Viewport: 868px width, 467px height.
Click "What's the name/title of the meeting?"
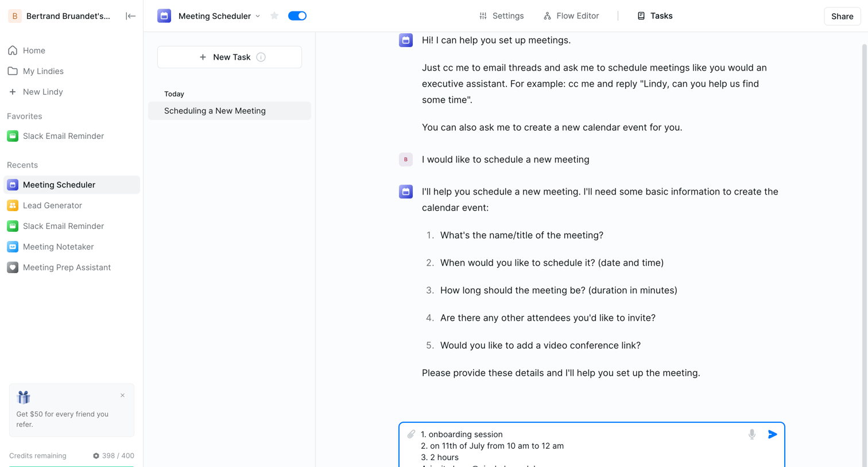click(x=522, y=235)
